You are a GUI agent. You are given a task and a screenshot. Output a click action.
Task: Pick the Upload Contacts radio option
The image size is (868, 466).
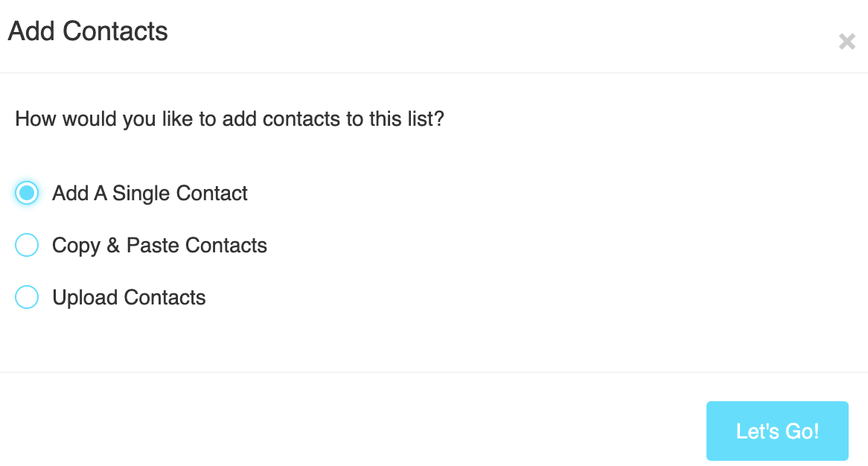pyautogui.click(x=27, y=298)
